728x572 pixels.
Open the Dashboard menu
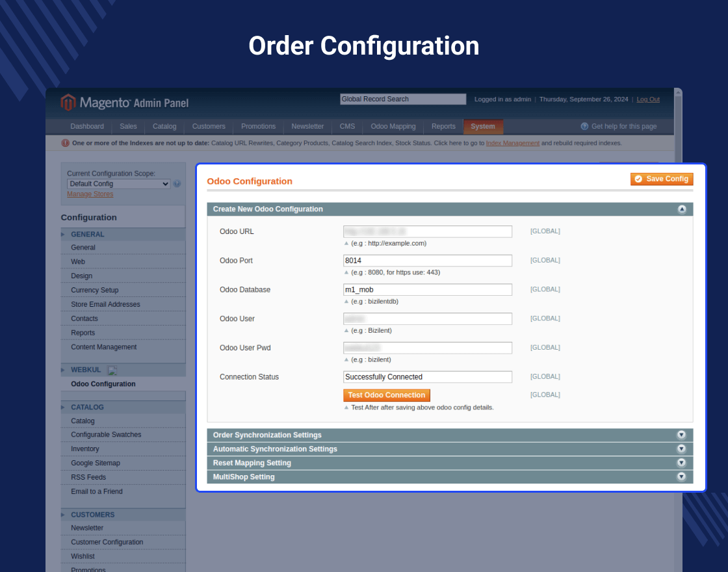pyautogui.click(x=87, y=126)
